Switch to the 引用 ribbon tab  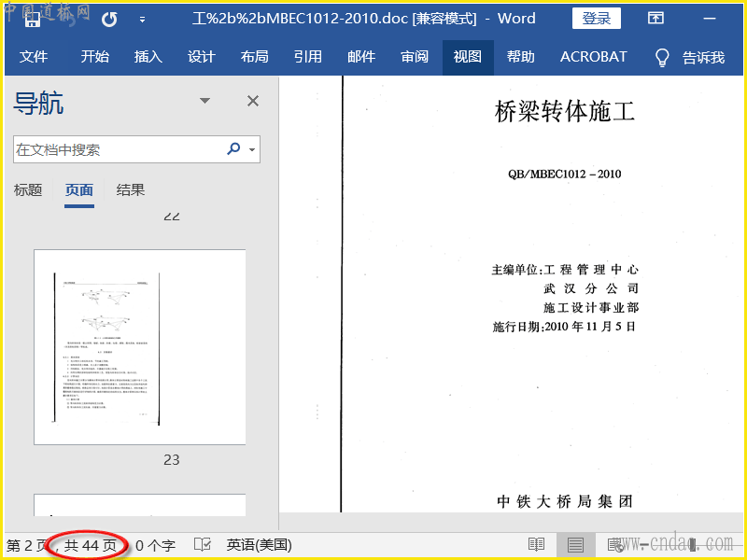[308, 57]
